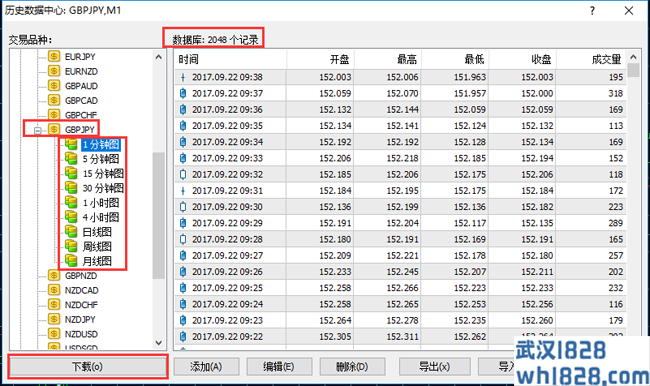Click the EURJPY currency symbol icon
This screenshot has width=650, height=386.
54,56
